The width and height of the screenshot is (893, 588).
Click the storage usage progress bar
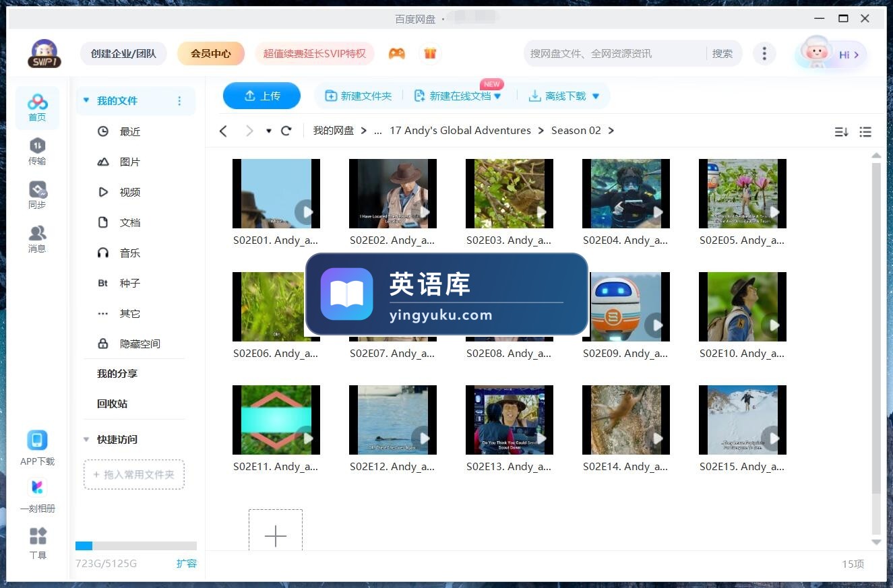tap(136, 546)
